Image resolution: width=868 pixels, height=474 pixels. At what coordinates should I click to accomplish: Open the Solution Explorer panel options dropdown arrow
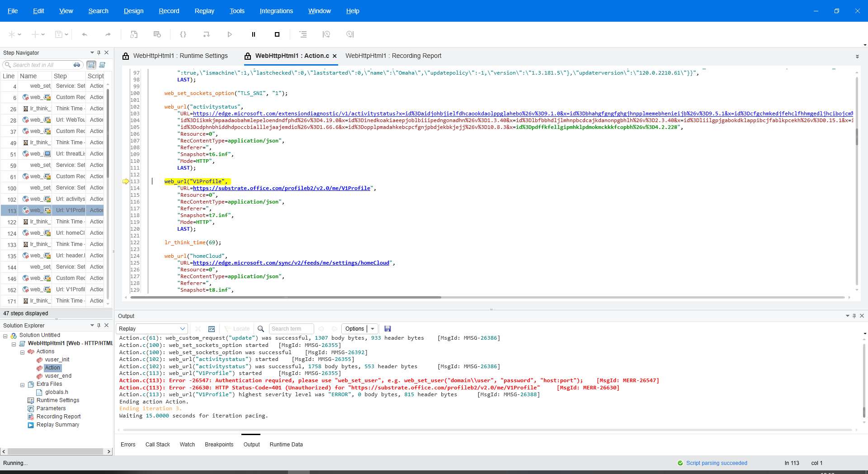pyautogui.click(x=92, y=326)
